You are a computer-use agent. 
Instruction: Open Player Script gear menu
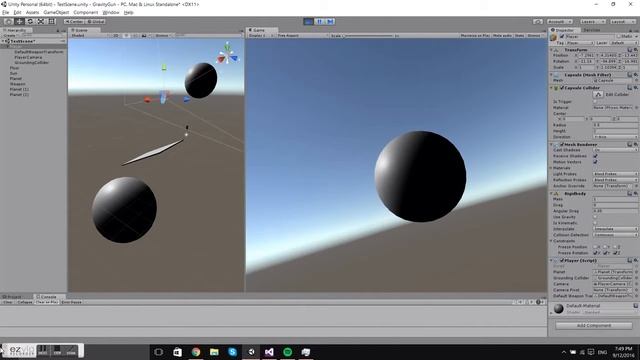pos(636,260)
